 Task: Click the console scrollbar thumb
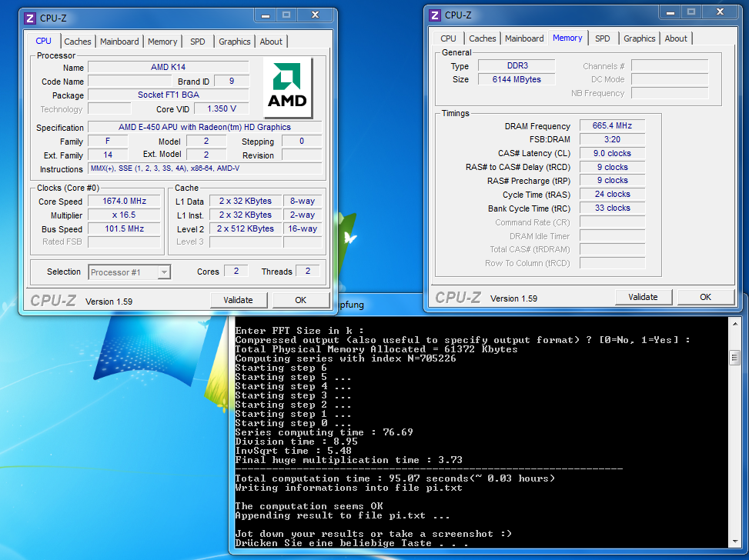click(735, 358)
